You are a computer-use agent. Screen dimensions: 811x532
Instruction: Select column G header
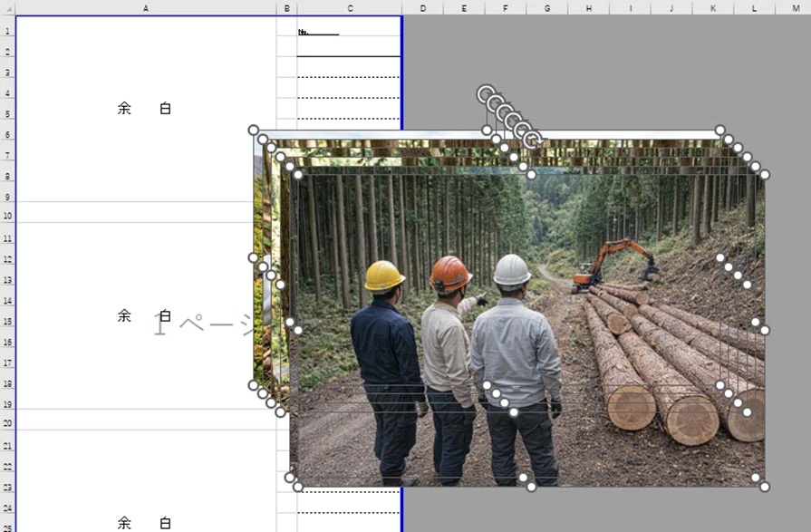(547, 8)
